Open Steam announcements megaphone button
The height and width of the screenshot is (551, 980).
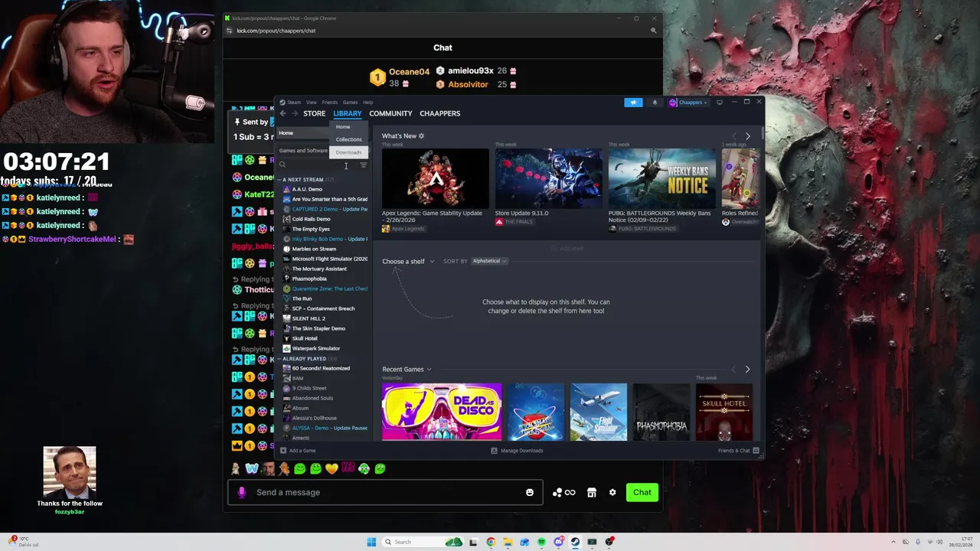[x=633, y=102]
